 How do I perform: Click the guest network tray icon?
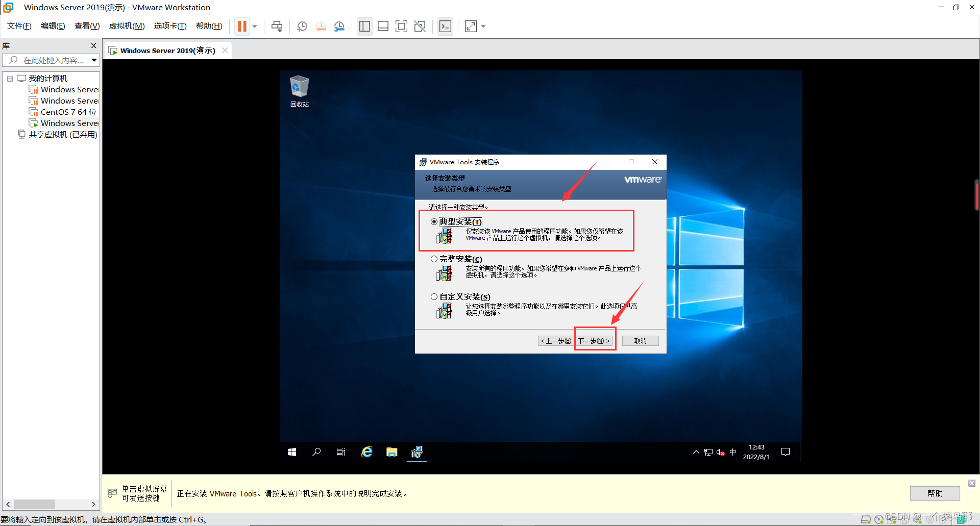(708, 452)
